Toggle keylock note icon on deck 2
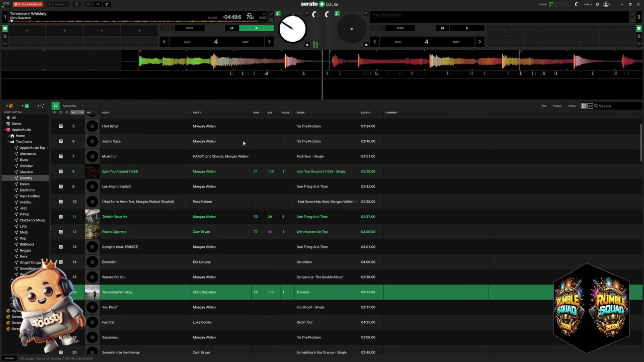Image resolution: width=644 pixels, height=362 pixels. (x=337, y=14)
